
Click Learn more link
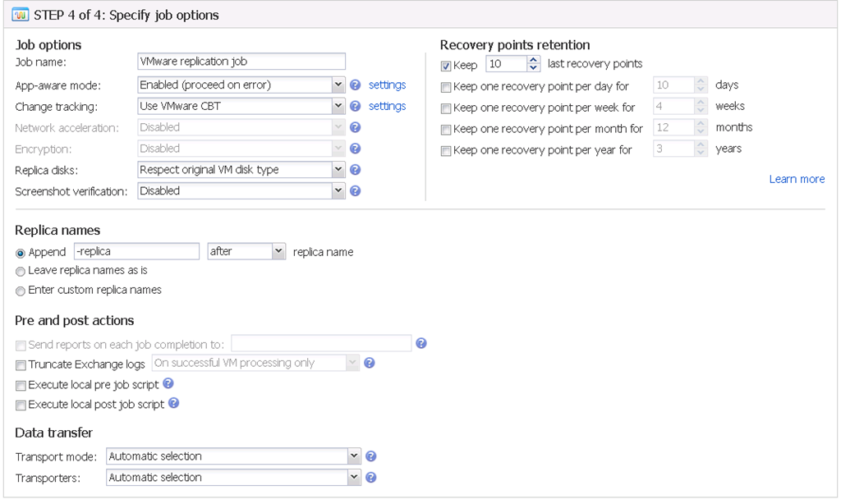coord(797,179)
